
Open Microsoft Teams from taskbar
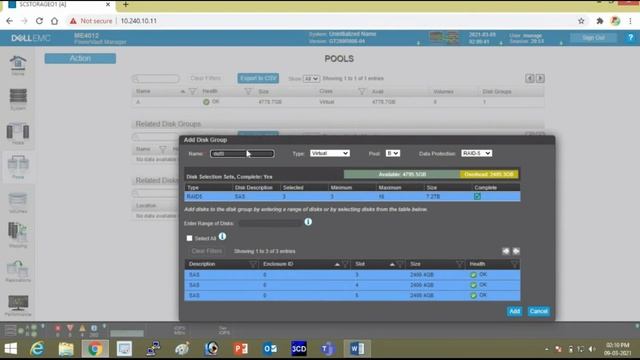pos(328,349)
